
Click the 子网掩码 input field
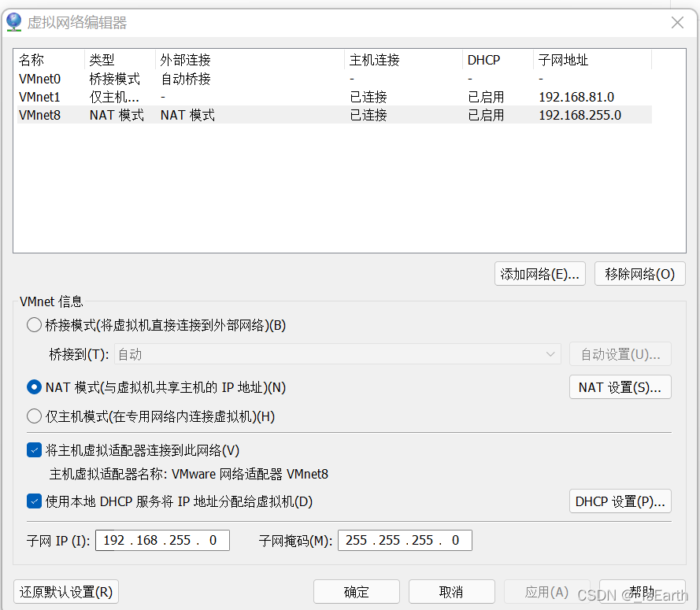(405, 540)
